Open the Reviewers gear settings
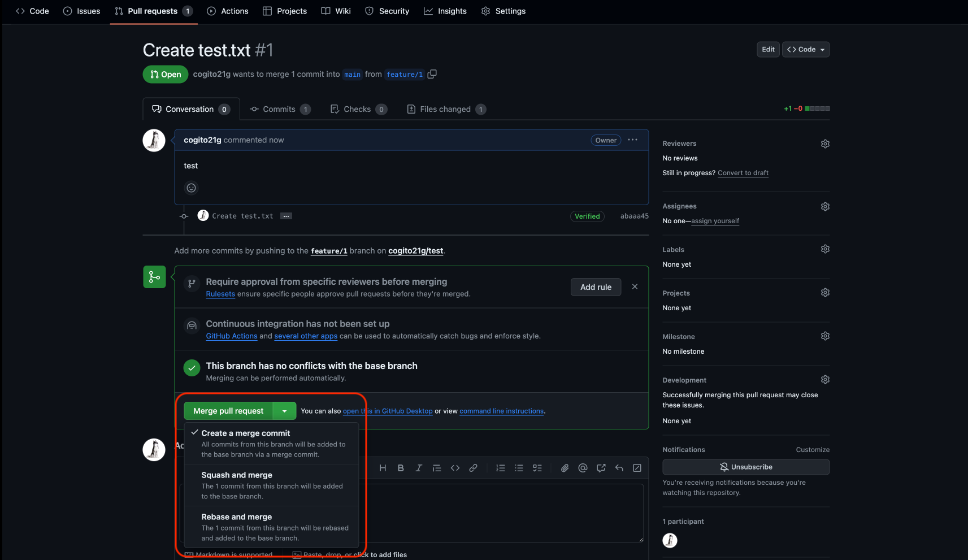The width and height of the screenshot is (968, 560). [825, 144]
